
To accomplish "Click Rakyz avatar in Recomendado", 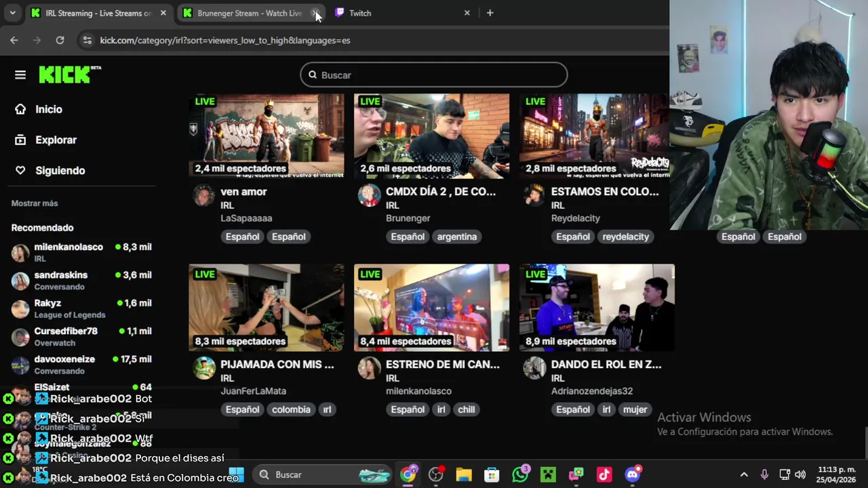I will (20, 309).
